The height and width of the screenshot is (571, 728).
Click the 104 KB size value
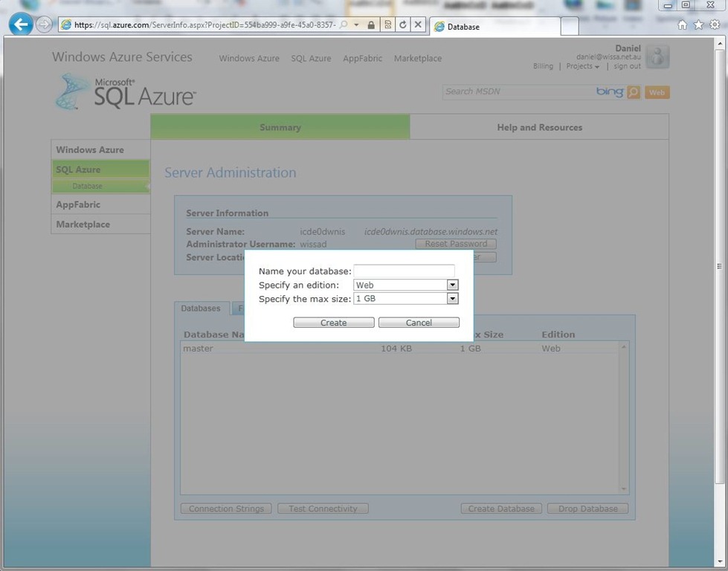pyautogui.click(x=396, y=349)
